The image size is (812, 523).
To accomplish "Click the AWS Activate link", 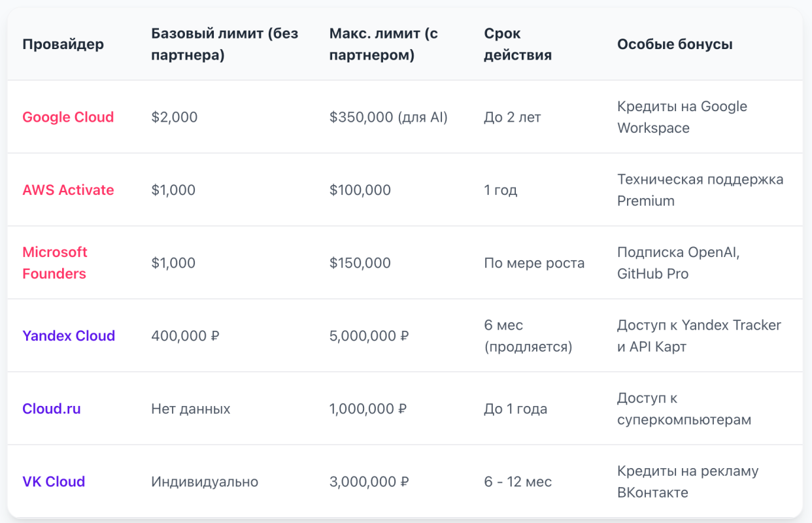I will point(68,190).
